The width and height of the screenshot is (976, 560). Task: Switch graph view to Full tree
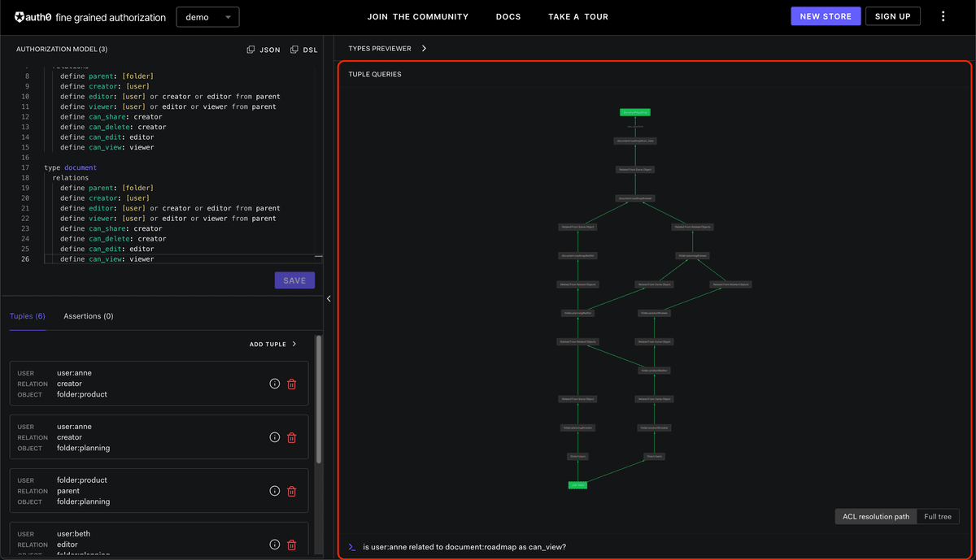[x=938, y=517]
